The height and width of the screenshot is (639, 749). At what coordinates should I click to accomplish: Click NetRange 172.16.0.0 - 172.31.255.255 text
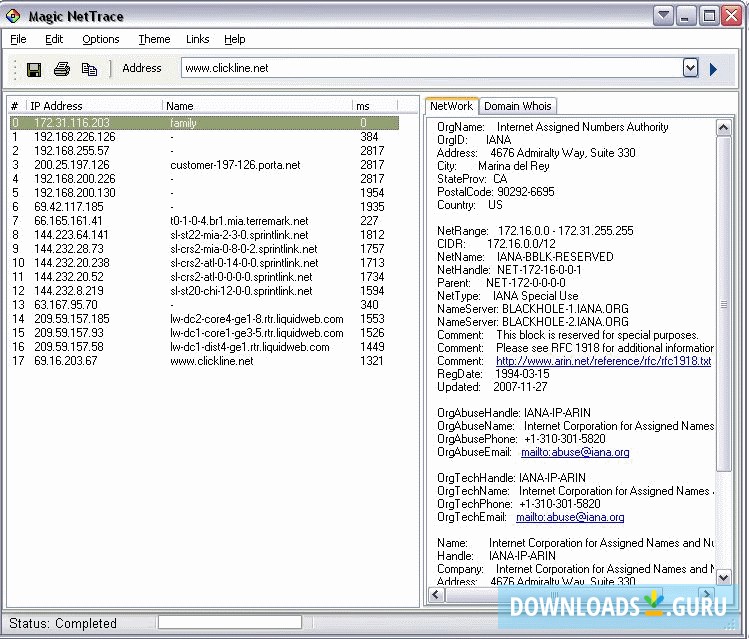[x=535, y=231]
